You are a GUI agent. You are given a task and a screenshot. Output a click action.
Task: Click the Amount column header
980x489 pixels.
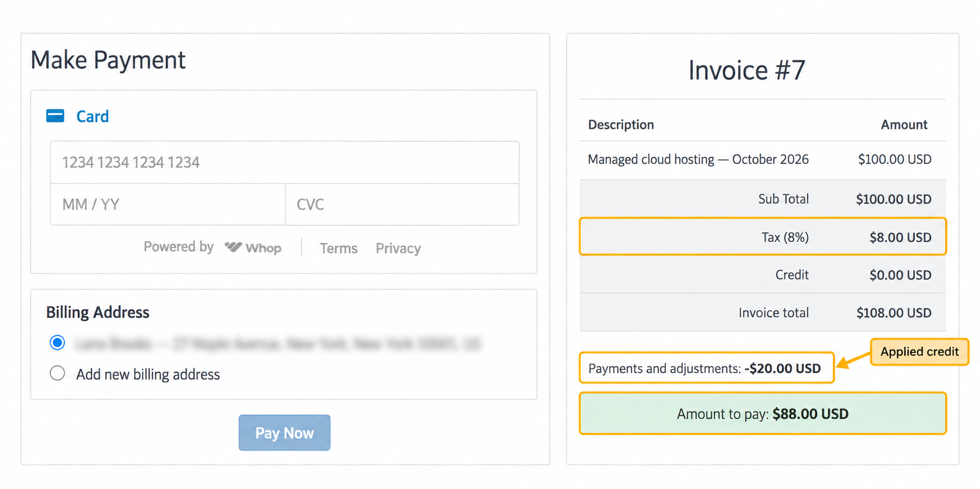coord(904,125)
